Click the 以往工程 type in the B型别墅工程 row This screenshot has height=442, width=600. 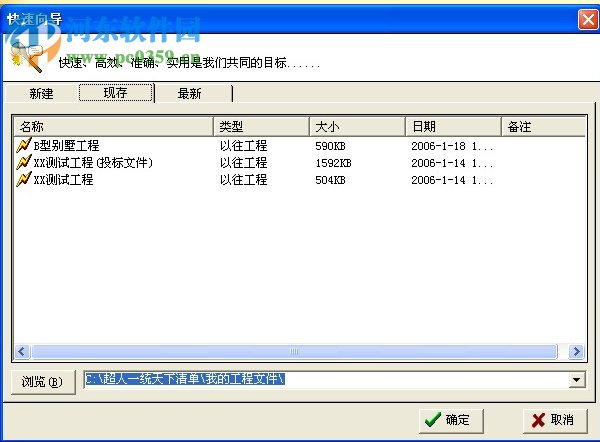click(243, 145)
